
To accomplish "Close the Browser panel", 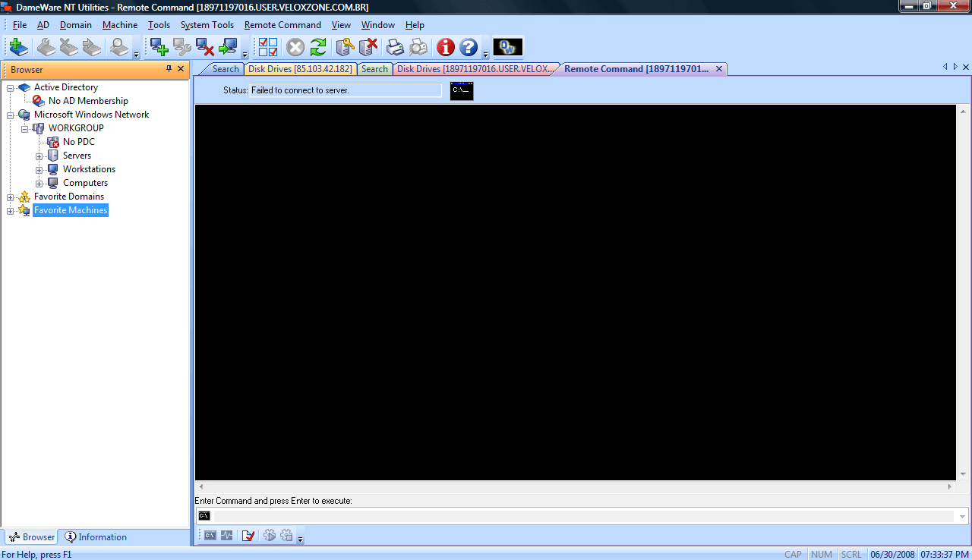I will click(181, 69).
